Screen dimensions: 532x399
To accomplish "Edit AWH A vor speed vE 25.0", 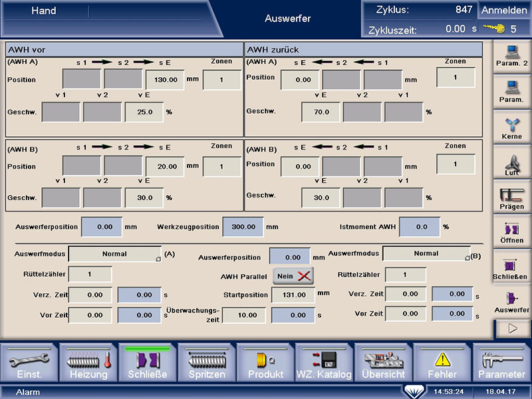I will pos(144,112).
